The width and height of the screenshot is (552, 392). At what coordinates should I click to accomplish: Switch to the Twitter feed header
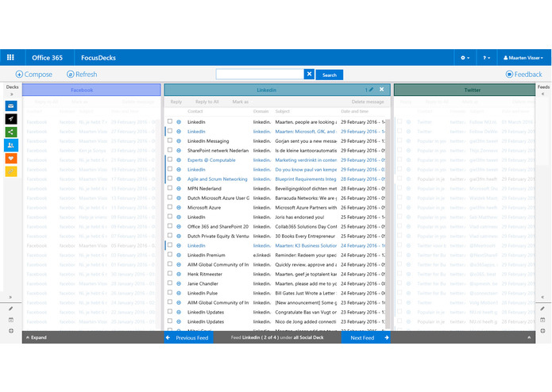pos(465,90)
